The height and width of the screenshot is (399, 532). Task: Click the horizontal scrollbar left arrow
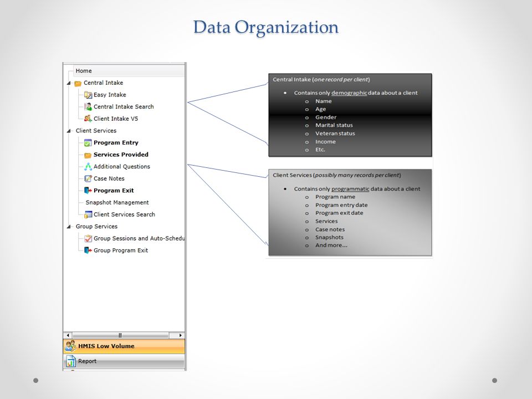(x=68, y=335)
